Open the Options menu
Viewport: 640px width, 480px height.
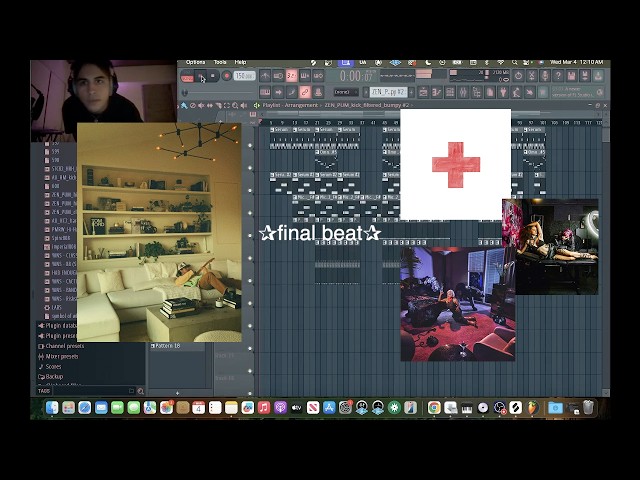196,62
